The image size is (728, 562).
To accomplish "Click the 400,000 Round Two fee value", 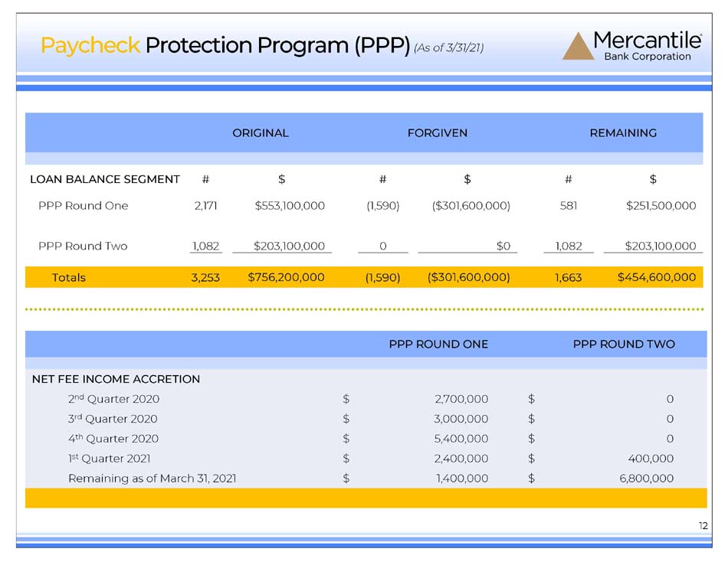I will pyautogui.click(x=651, y=459).
